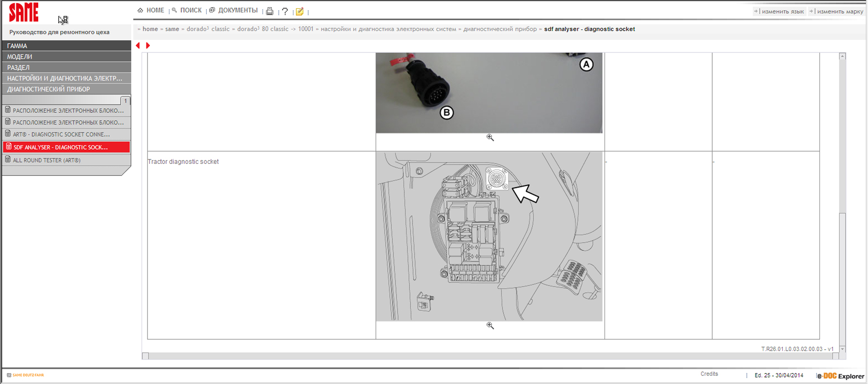868x384 pixels.
Task: Click изменить марку link
Action: (x=840, y=11)
